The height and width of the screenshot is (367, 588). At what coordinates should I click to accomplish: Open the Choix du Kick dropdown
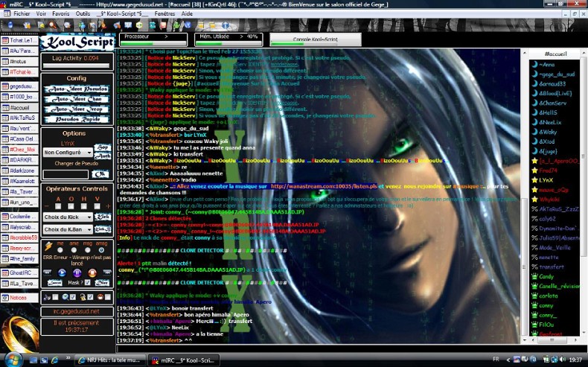pos(68,217)
